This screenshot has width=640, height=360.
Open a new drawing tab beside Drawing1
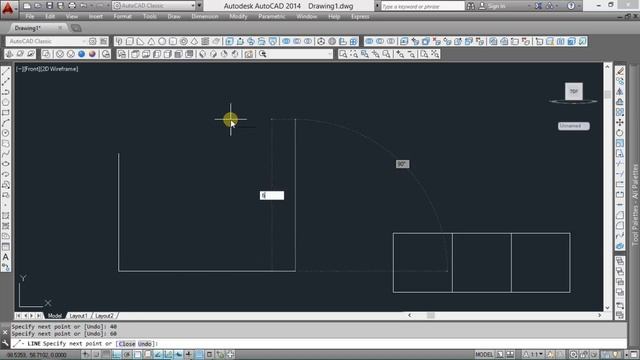pos(76,28)
